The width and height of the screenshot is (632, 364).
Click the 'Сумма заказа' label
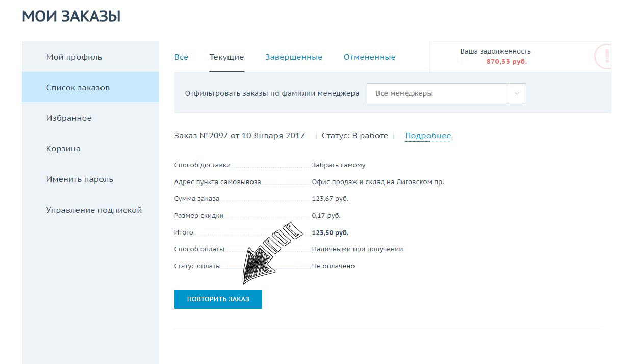point(197,199)
